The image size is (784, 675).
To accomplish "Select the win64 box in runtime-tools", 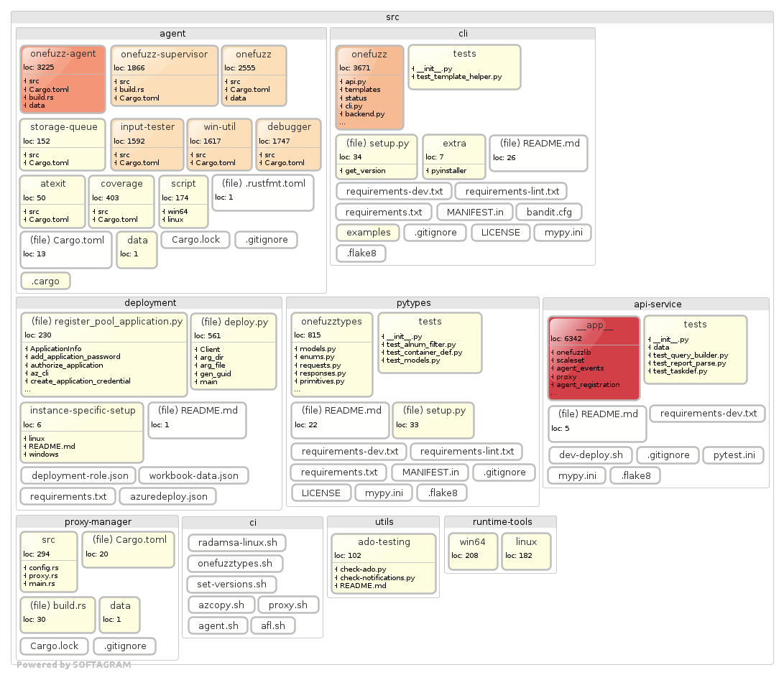I will 472,550.
